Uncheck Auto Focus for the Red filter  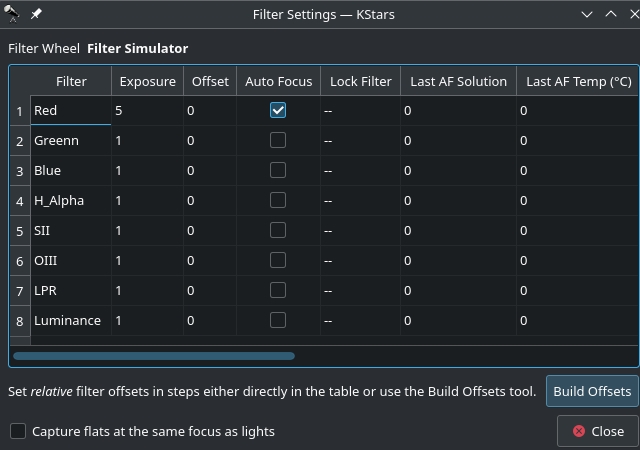coord(278,110)
